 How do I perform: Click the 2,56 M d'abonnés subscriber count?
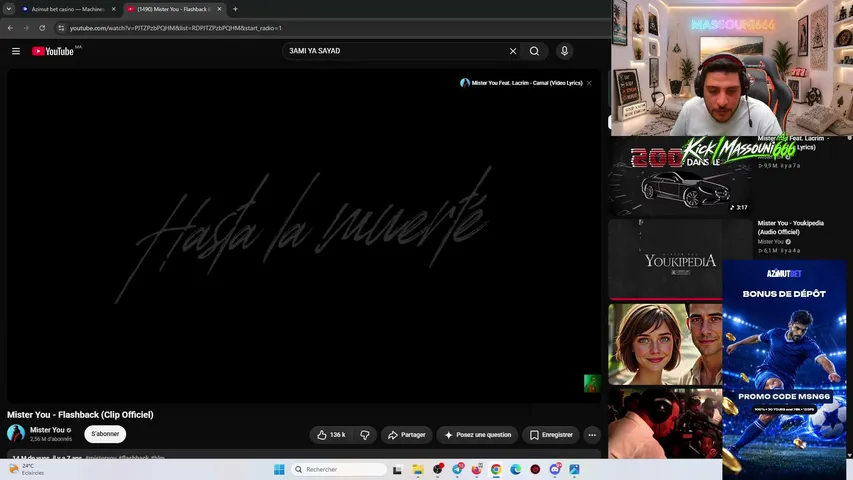pyautogui.click(x=51, y=439)
